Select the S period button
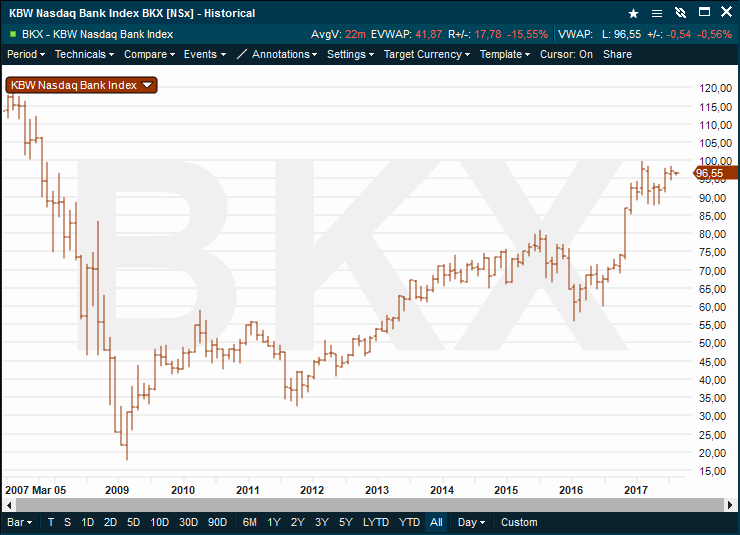The height and width of the screenshot is (535, 740). click(67, 522)
